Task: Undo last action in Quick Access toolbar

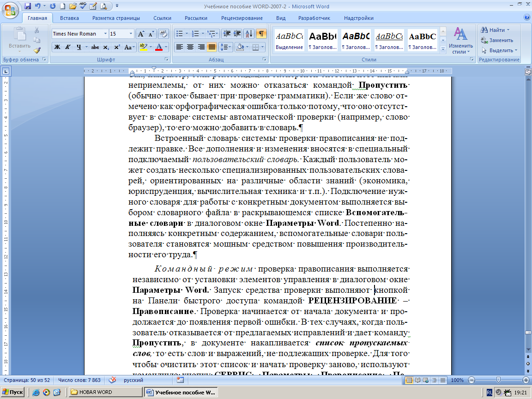Action: coord(37,6)
